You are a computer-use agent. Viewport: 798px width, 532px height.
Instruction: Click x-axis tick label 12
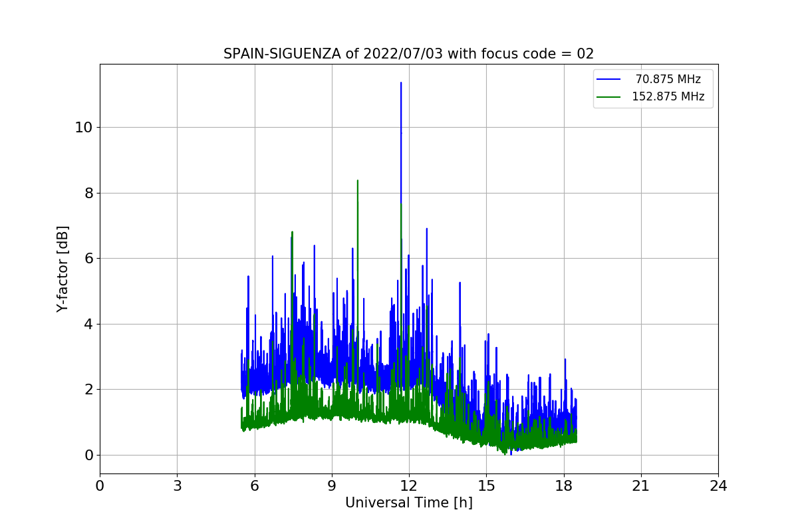(409, 486)
